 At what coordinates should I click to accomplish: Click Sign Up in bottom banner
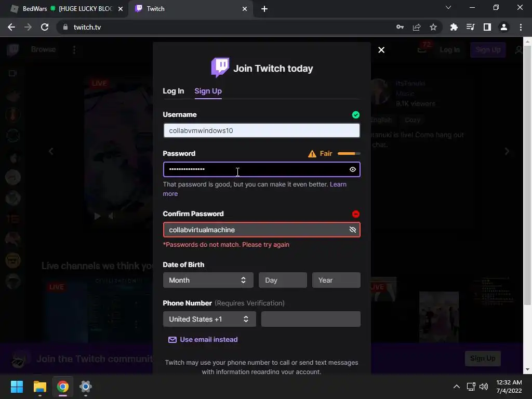tap(483, 358)
